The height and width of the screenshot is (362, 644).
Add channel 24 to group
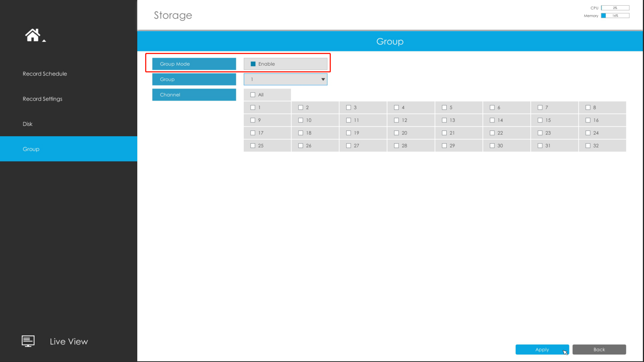point(588,133)
